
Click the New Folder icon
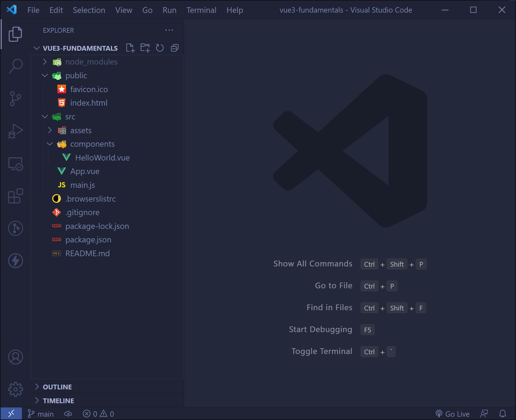145,48
